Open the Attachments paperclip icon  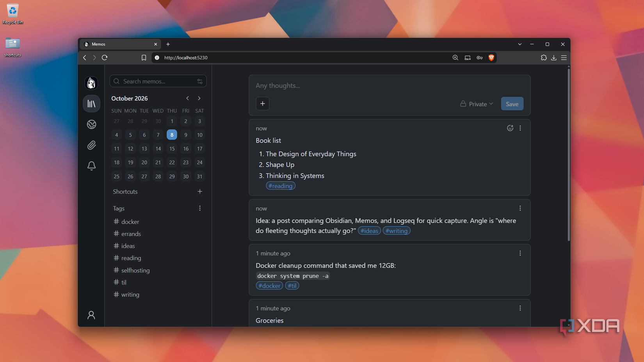[x=91, y=145]
